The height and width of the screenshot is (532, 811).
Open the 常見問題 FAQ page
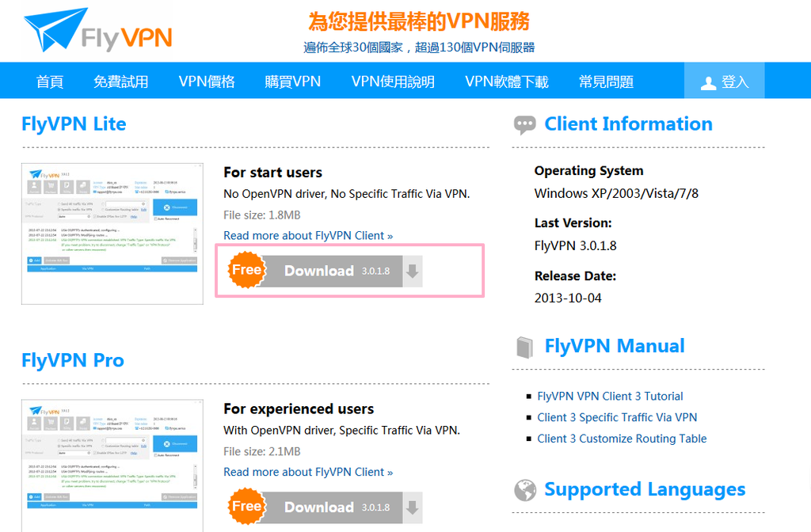[606, 82]
